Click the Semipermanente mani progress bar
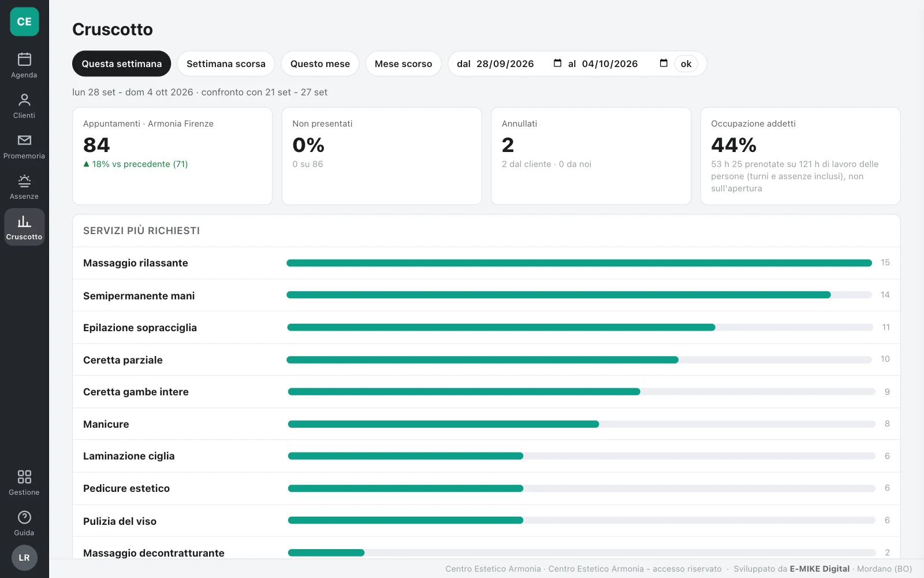 (x=579, y=295)
